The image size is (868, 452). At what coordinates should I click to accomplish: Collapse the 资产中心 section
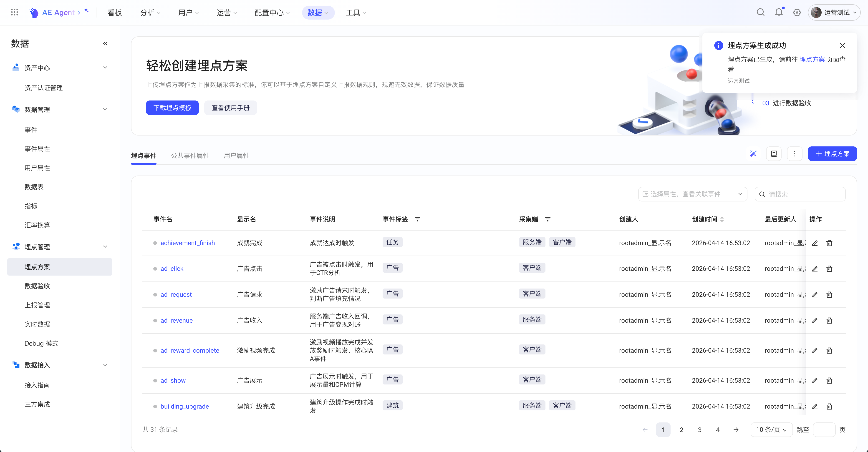(105, 68)
